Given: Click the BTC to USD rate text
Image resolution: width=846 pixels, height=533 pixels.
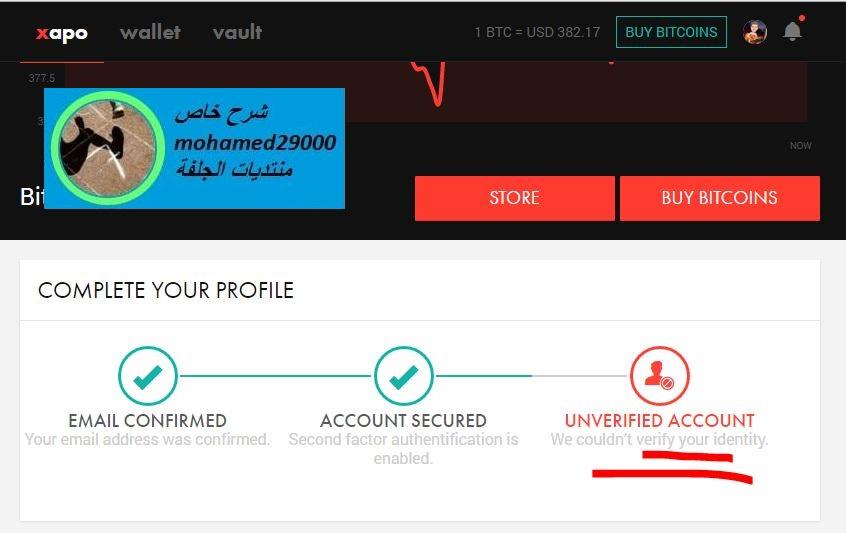Looking at the screenshot, I should tap(537, 32).
